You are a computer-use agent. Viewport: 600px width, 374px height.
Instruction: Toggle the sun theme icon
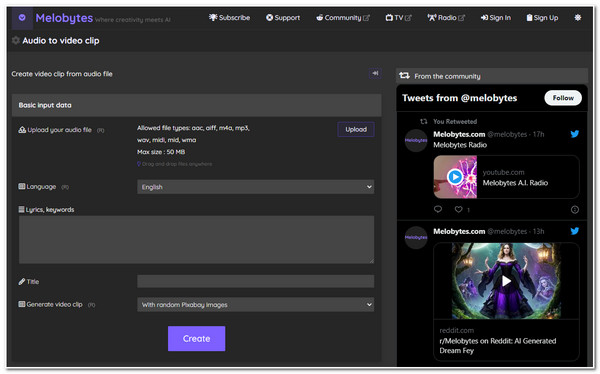pos(577,18)
